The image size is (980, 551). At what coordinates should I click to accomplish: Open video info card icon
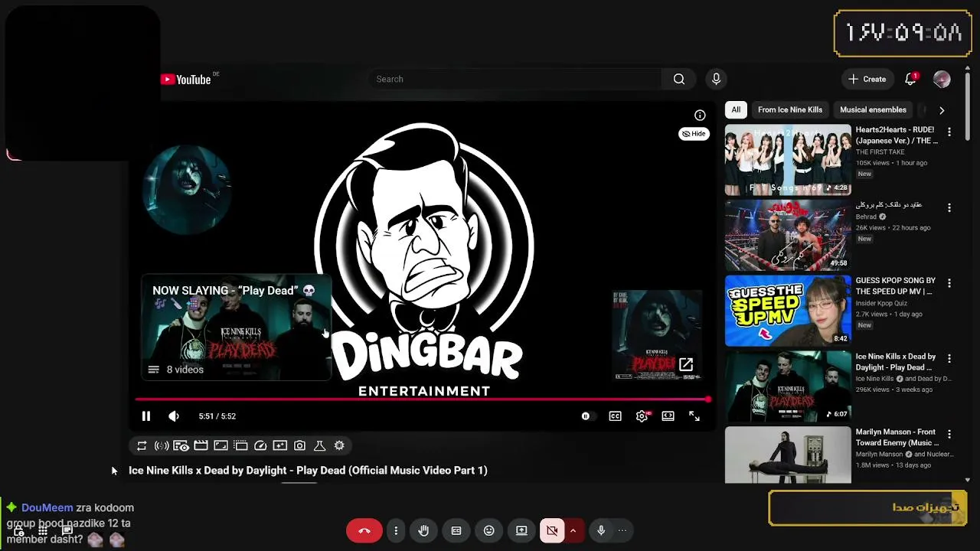(700, 115)
